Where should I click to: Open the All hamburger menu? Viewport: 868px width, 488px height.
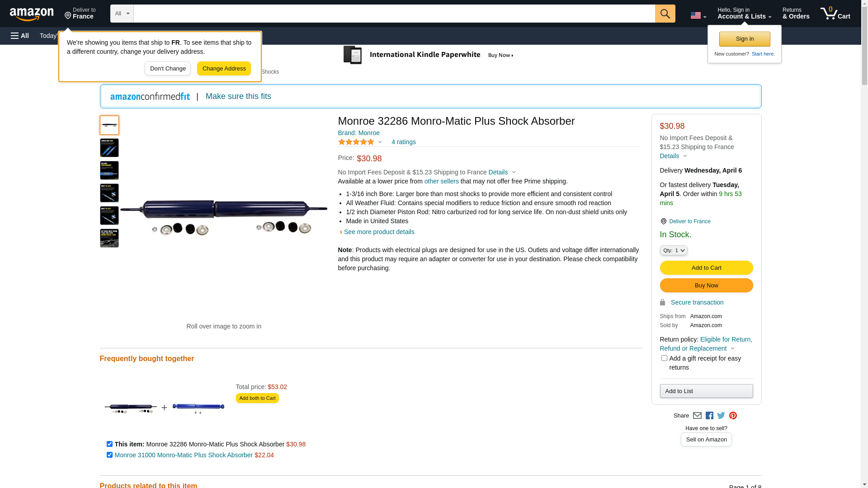20,36
